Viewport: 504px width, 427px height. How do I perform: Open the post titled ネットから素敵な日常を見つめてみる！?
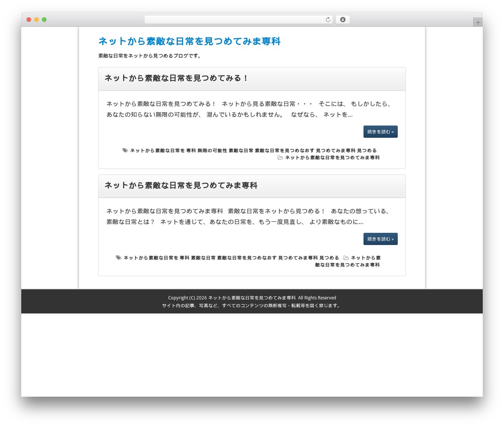click(x=177, y=78)
